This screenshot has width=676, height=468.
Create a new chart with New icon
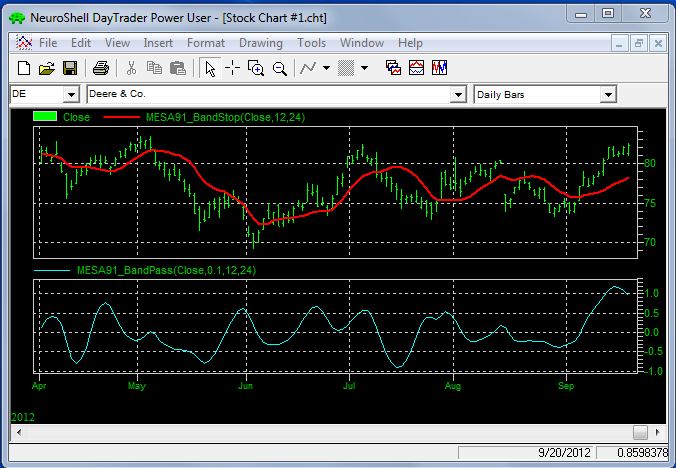tap(24, 68)
